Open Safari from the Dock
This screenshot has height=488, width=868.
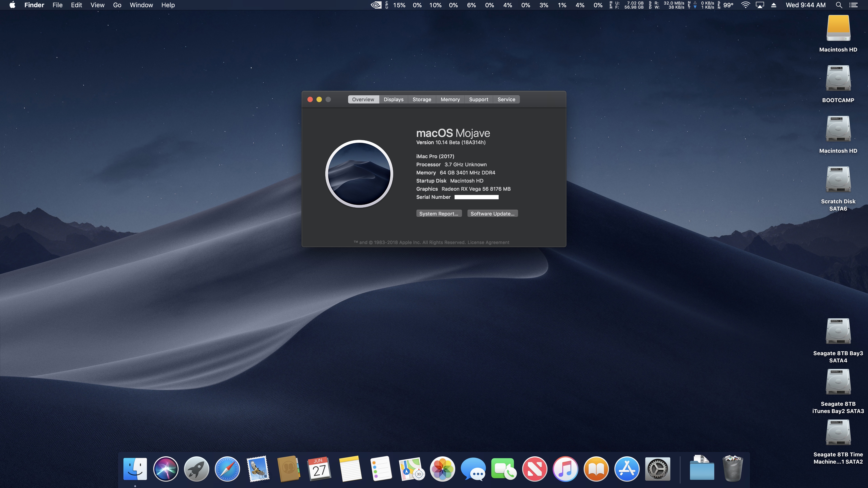pyautogui.click(x=227, y=469)
